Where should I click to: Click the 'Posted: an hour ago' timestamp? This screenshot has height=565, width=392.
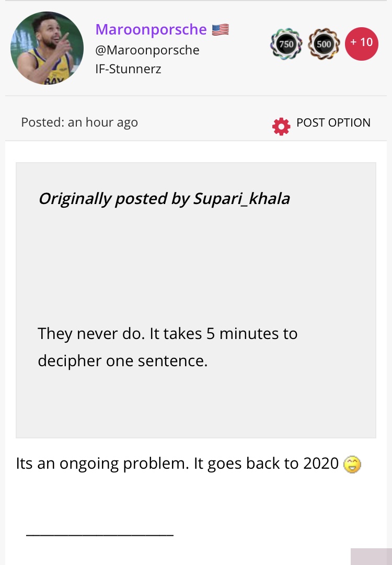[79, 122]
